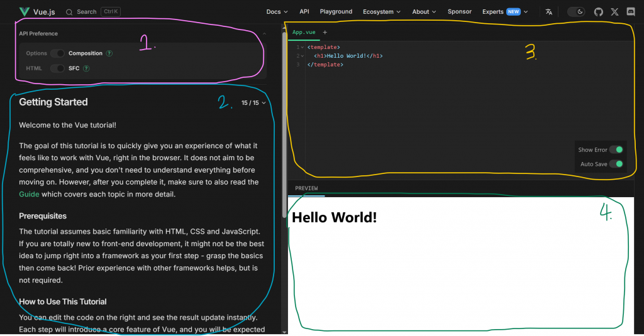
Task: Click the help icon next to SFC
Action: pos(86,68)
